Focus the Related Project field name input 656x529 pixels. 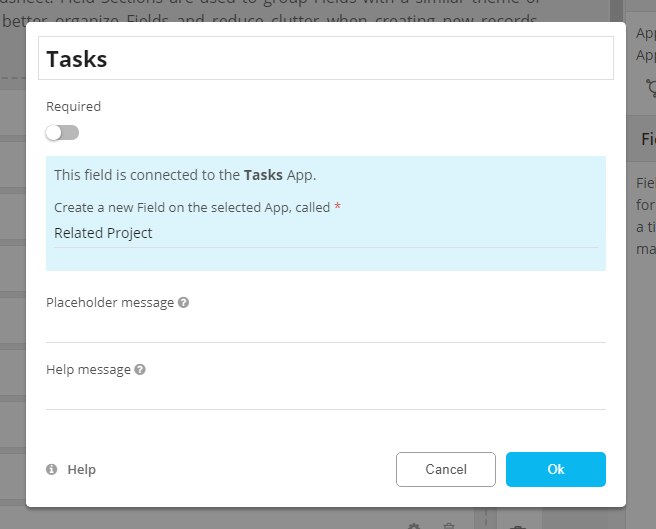click(x=326, y=233)
